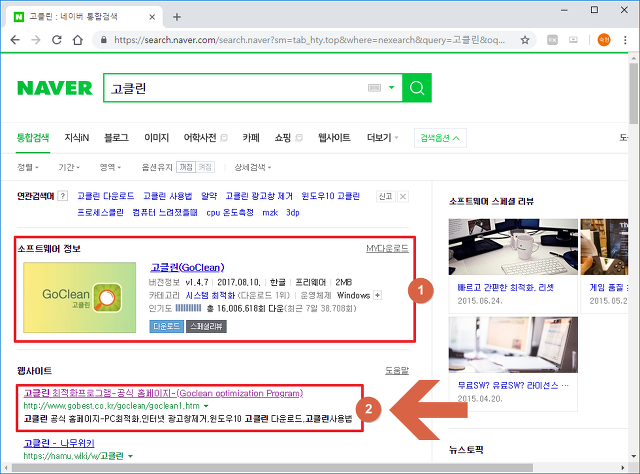Collapse the 검색옵션 search options button
The height and width of the screenshot is (474, 640).
[x=440, y=138]
